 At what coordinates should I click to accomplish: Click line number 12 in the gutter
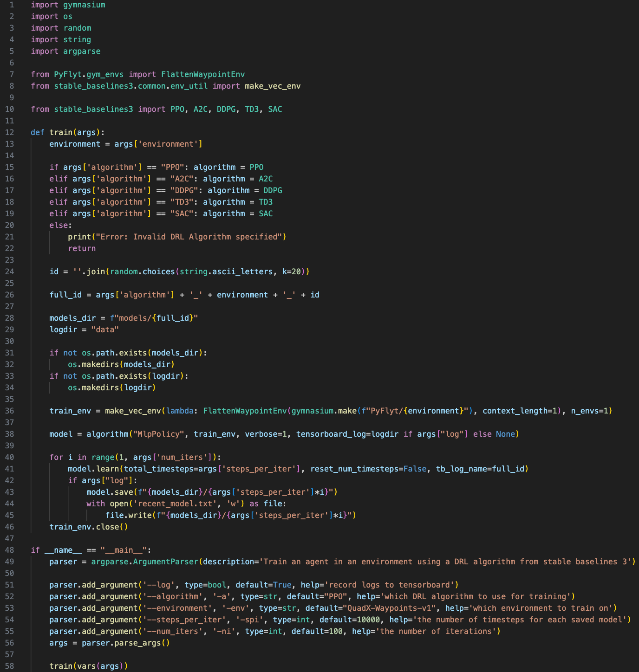pos(10,132)
